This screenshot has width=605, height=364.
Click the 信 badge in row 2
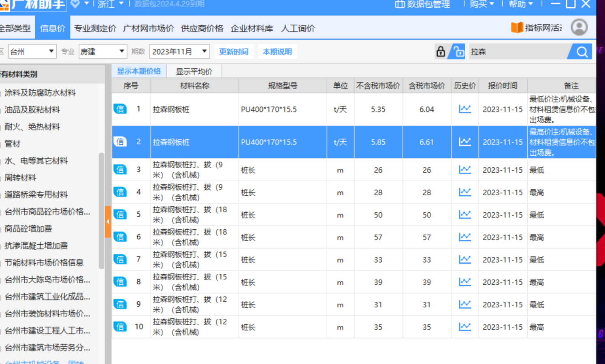pyautogui.click(x=120, y=142)
